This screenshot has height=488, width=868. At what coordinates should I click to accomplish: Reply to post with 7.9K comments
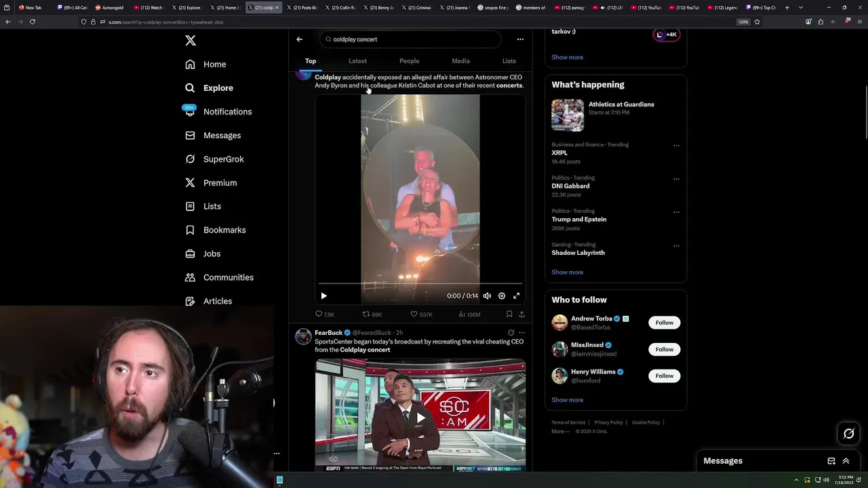click(x=325, y=314)
